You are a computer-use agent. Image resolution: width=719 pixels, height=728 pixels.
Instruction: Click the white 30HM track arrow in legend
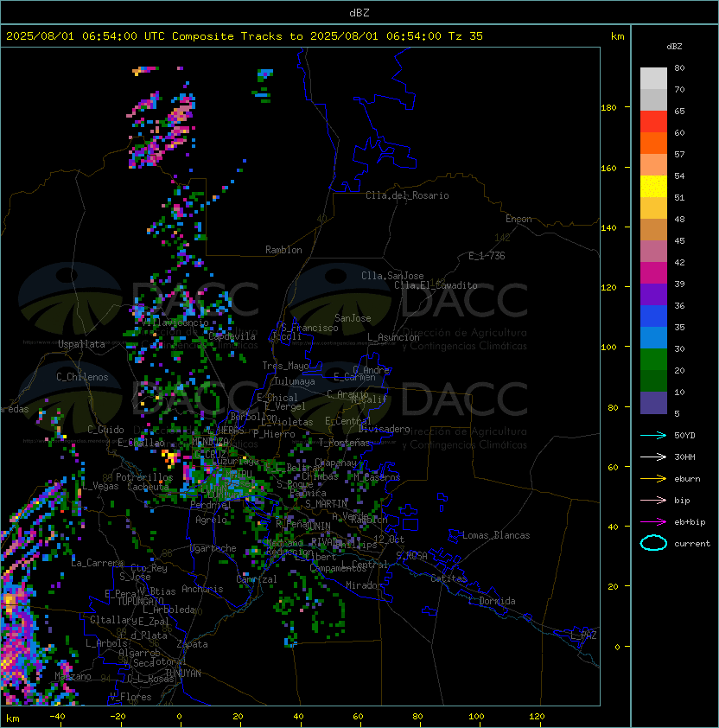(653, 457)
